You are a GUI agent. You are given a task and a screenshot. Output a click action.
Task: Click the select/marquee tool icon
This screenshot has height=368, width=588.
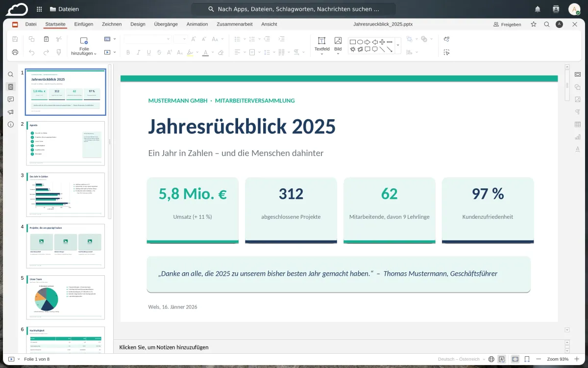point(446,52)
